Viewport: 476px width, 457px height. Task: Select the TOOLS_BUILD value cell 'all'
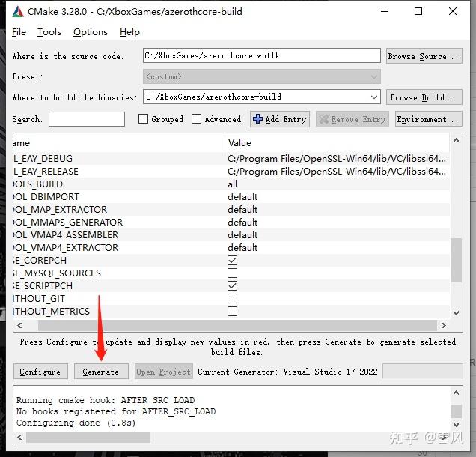coord(233,184)
